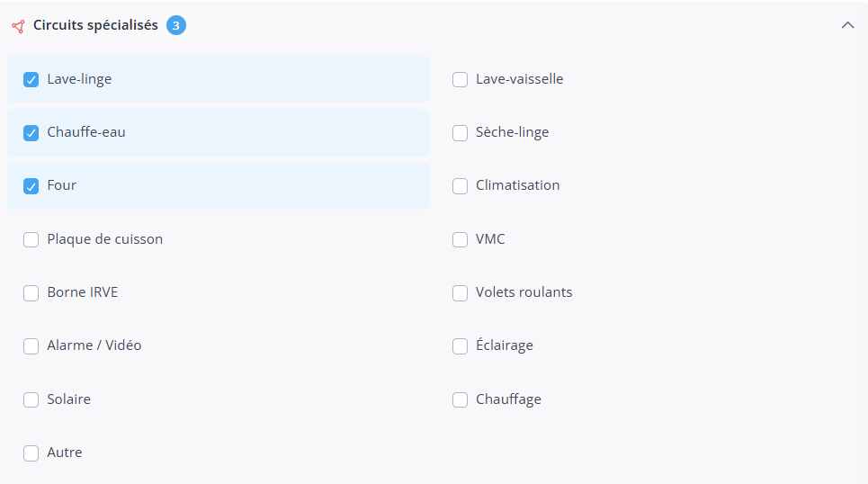
Task: Check the Éclairage option
Action: tap(460, 346)
